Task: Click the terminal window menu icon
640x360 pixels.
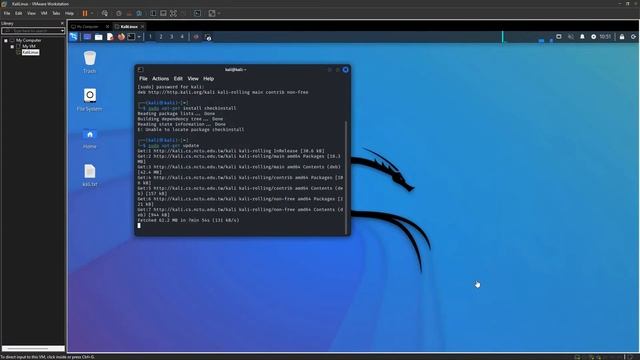Action: [140, 70]
